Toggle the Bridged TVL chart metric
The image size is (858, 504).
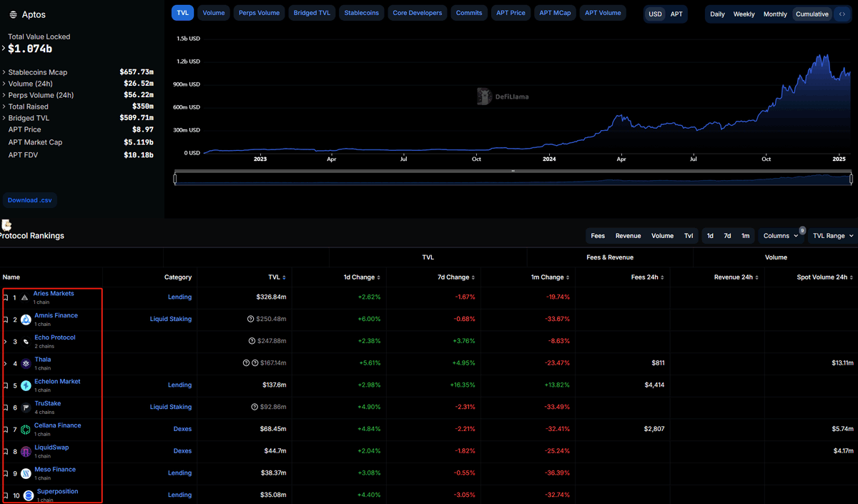tap(312, 13)
